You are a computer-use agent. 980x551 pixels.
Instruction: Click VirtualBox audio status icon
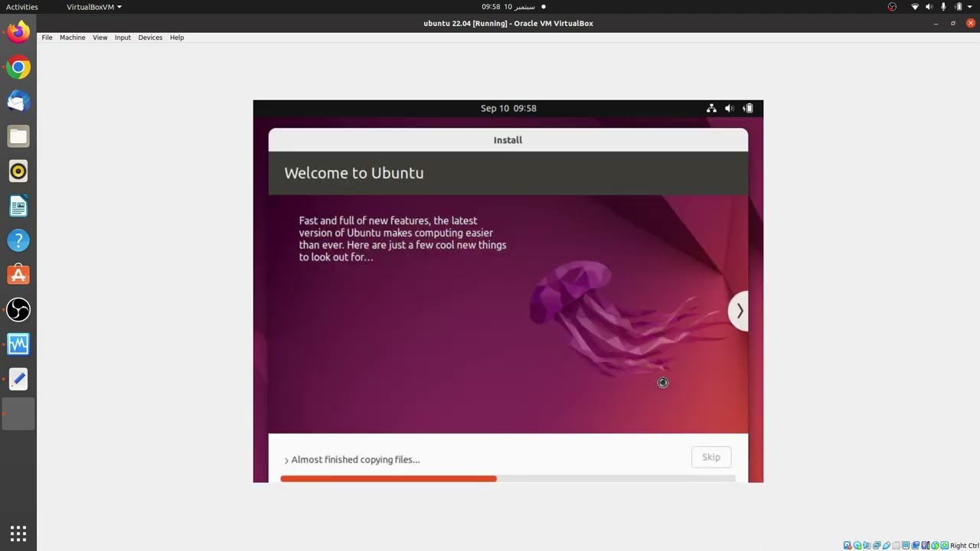click(x=867, y=546)
